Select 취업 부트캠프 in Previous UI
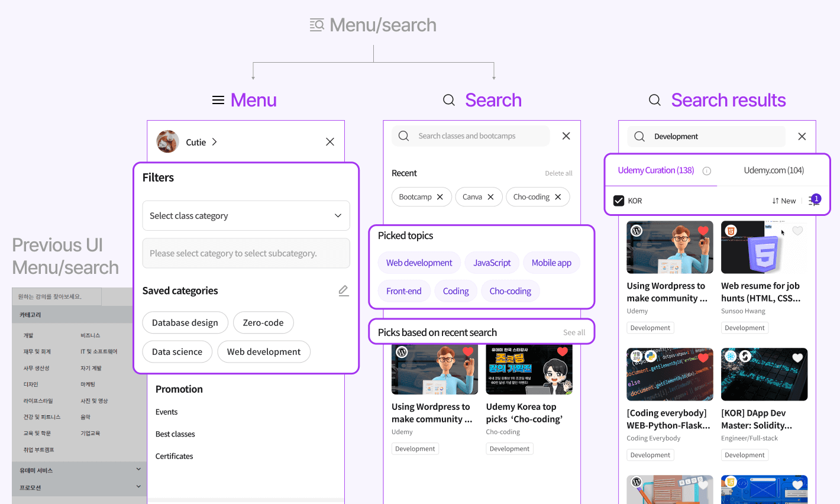This screenshot has height=504, width=840. click(38, 450)
